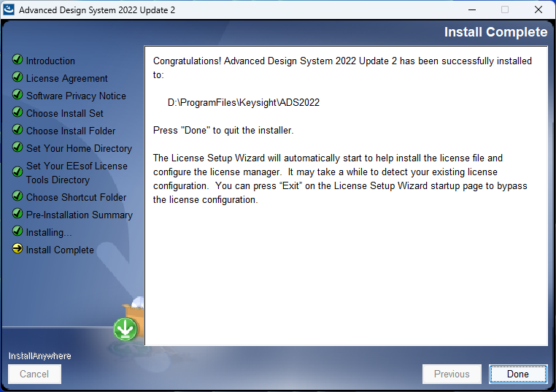Select the License Agreement step label

pyautogui.click(x=67, y=78)
